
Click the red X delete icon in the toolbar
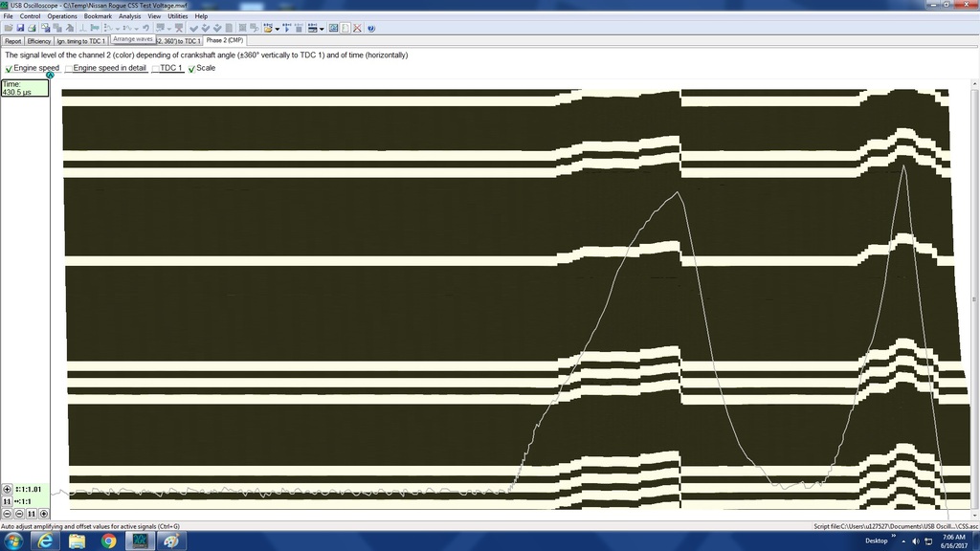pyautogui.click(x=356, y=28)
